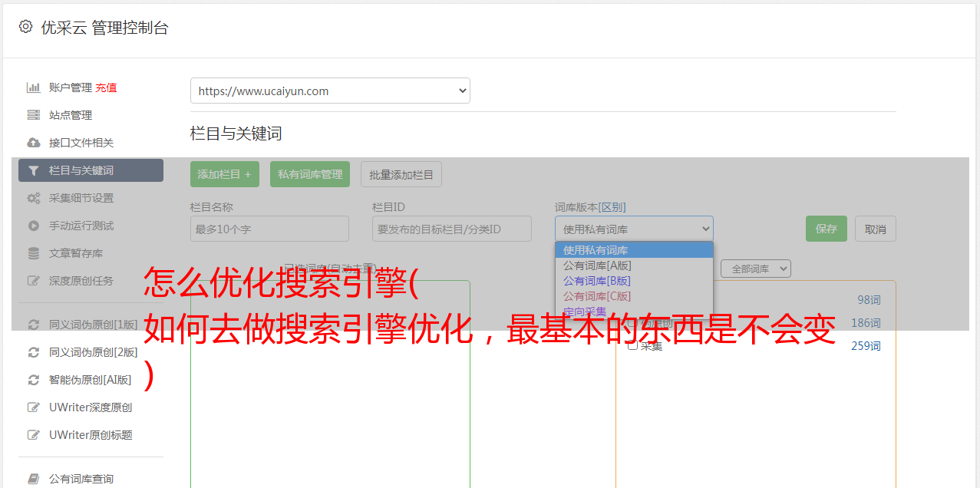Choose 定向采集 option in dropdown
The image size is (980, 488).
634,312
